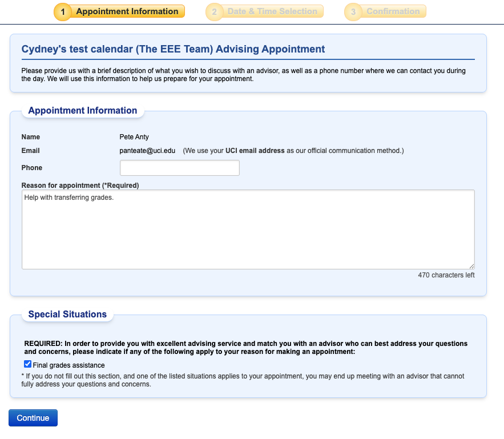Click the name Pete Anty
Viewport: 504px width, 439px height.
click(x=134, y=137)
